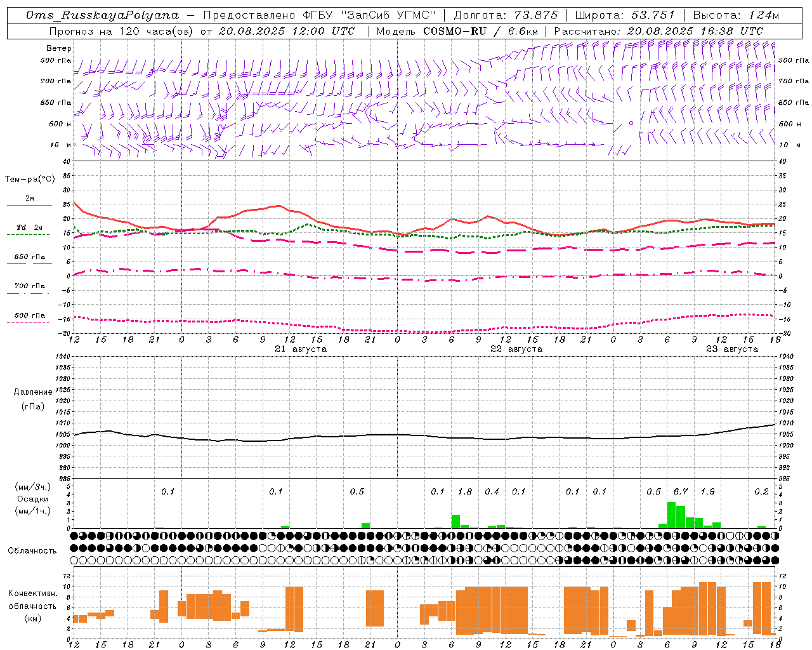812x650 pixels.
Task: Click the 10 м wind level label on left
Action: click(61, 145)
